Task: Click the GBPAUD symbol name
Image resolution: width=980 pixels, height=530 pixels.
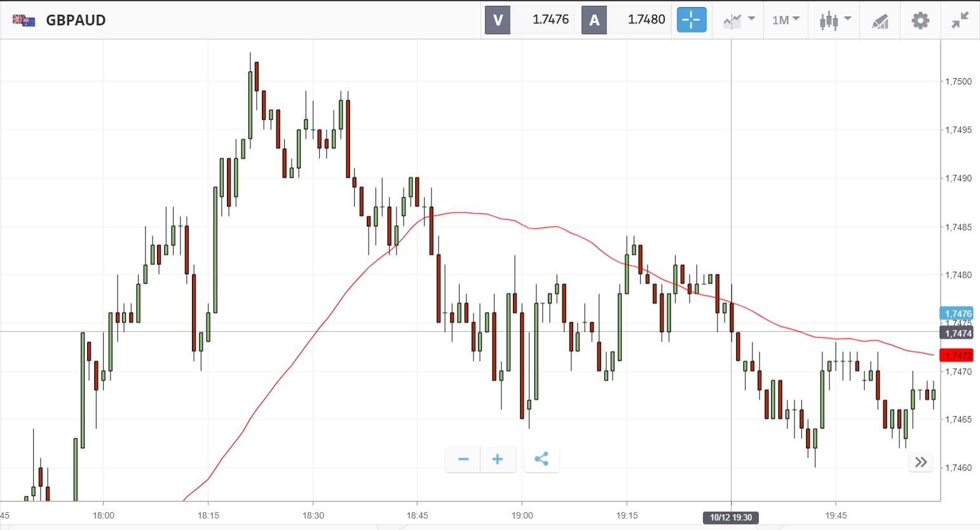Action: click(76, 20)
